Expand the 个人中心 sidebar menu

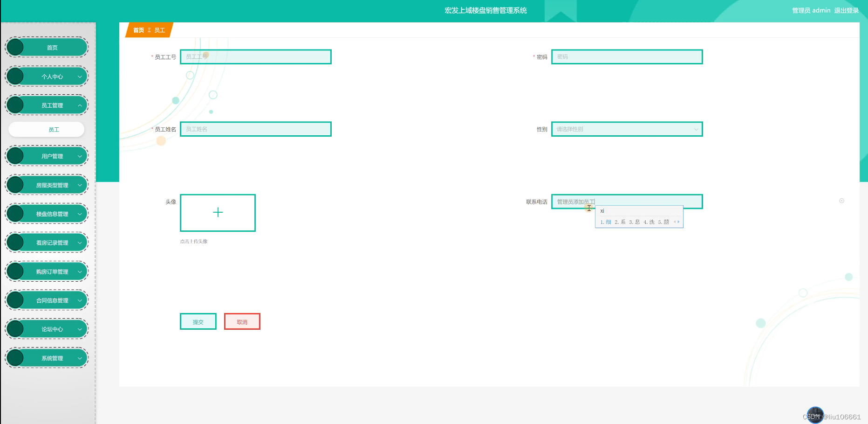pyautogui.click(x=47, y=76)
